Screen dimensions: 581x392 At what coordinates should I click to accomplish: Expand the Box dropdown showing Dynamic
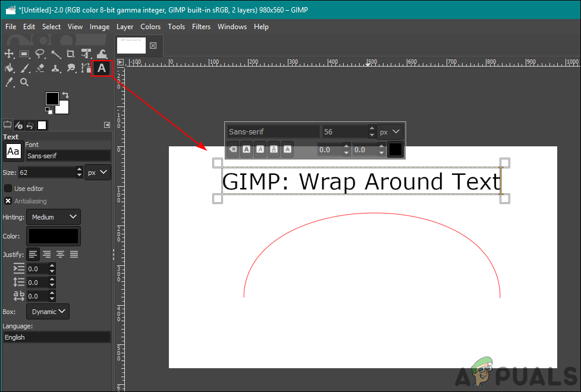[x=48, y=312]
